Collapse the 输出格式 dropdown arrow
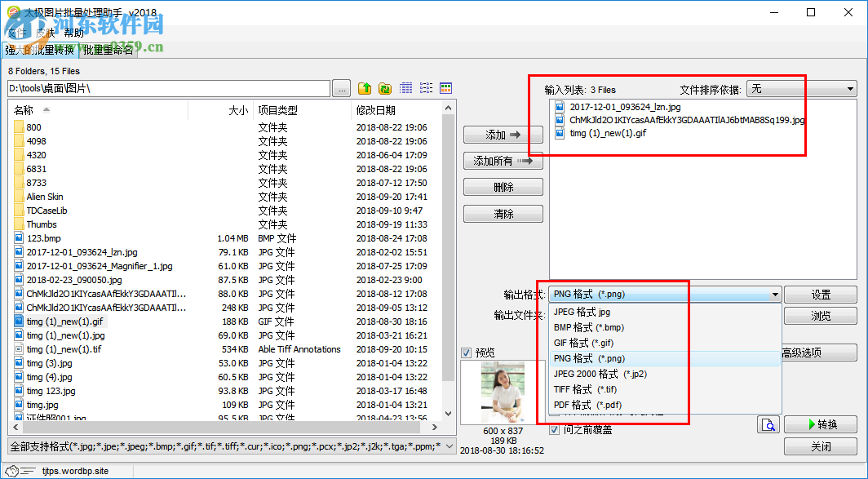This screenshot has height=479, width=868. coord(775,295)
